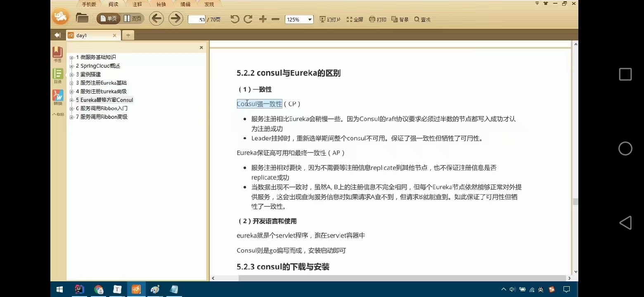Change the reading background (背景)

(x=400, y=19)
